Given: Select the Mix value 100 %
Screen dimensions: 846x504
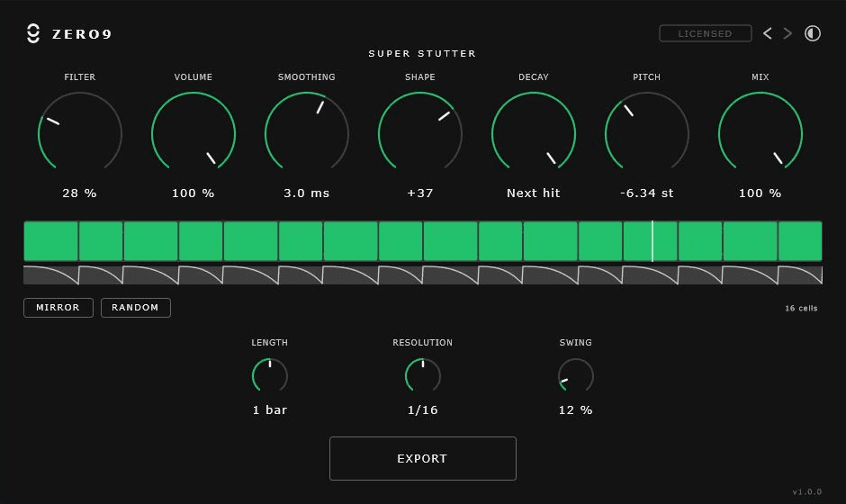Looking at the screenshot, I should click(x=760, y=193).
